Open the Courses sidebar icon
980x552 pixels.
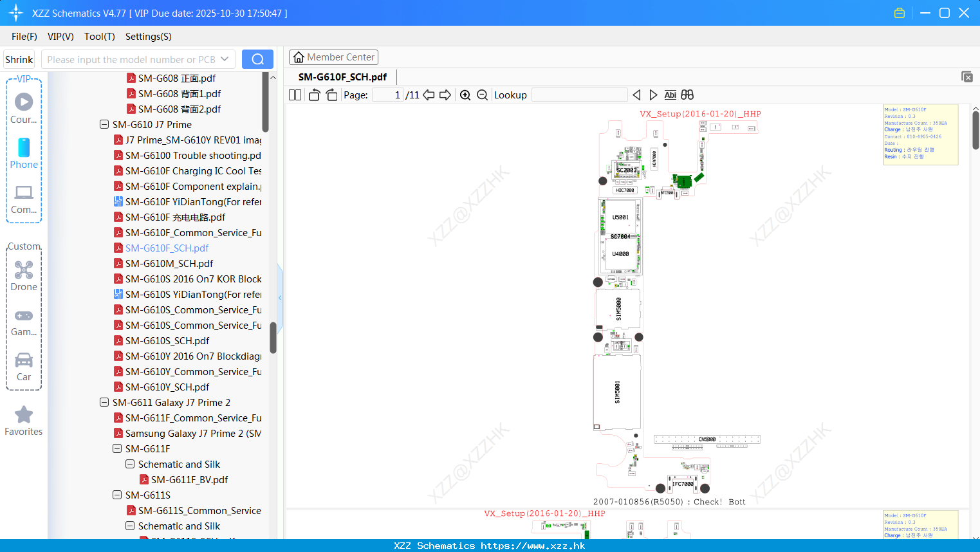pyautogui.click(x=24, y=108)
